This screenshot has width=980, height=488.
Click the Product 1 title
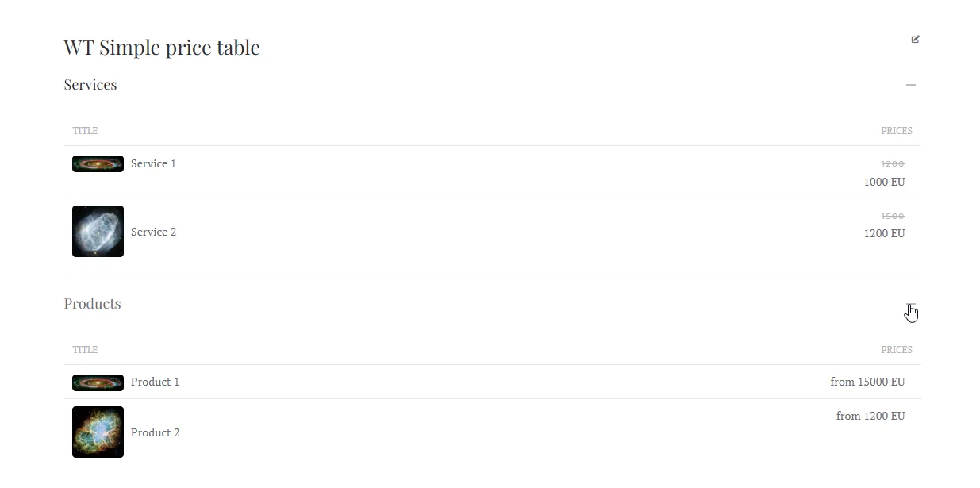155,382
